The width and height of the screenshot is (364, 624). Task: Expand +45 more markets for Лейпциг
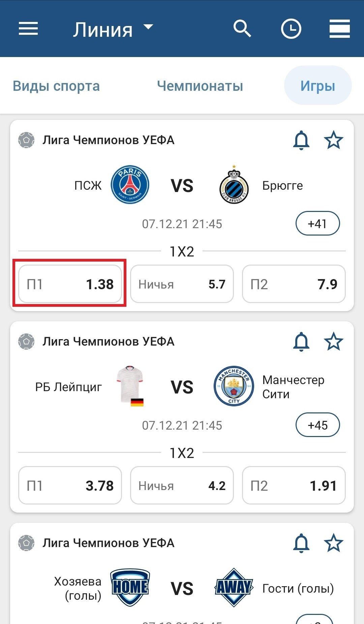[x=317, y=425]
